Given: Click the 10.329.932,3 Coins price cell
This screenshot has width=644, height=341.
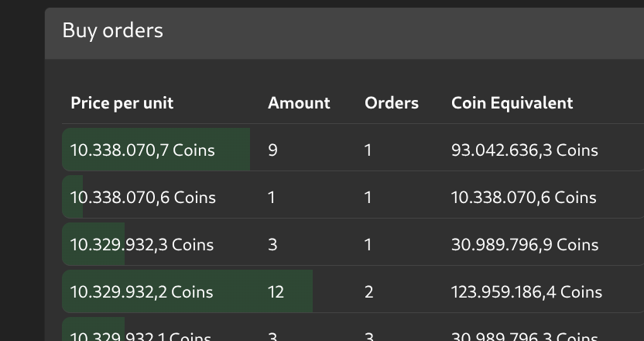Looking at the screenshot, I should (x=142, y=245).
